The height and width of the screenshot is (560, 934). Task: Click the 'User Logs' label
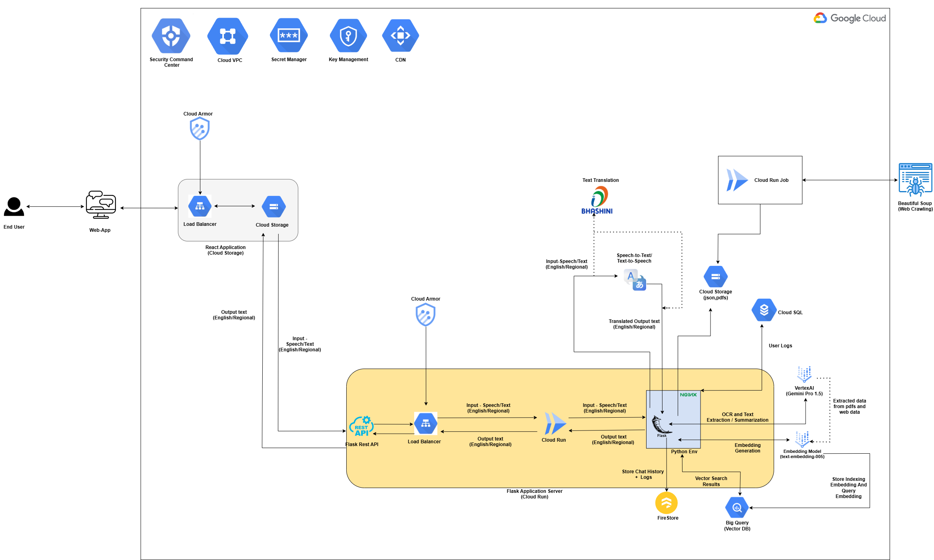pyautogui.click(x=780, y=346)
